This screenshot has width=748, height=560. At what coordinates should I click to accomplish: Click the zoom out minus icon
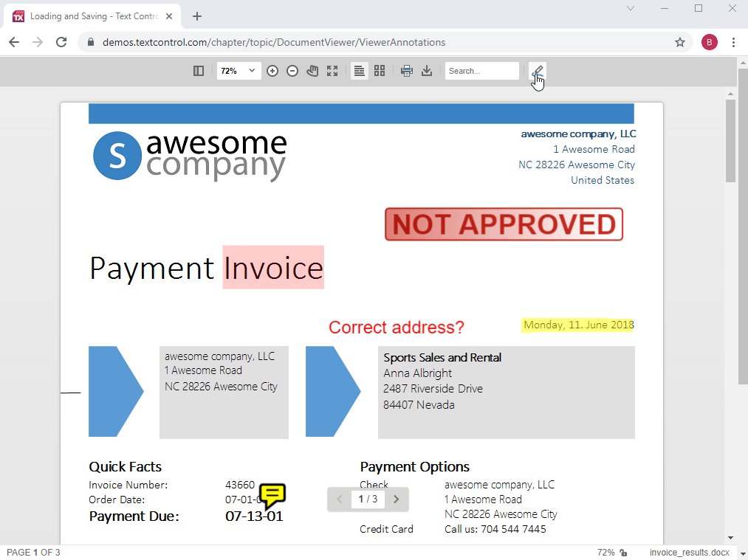292,71
